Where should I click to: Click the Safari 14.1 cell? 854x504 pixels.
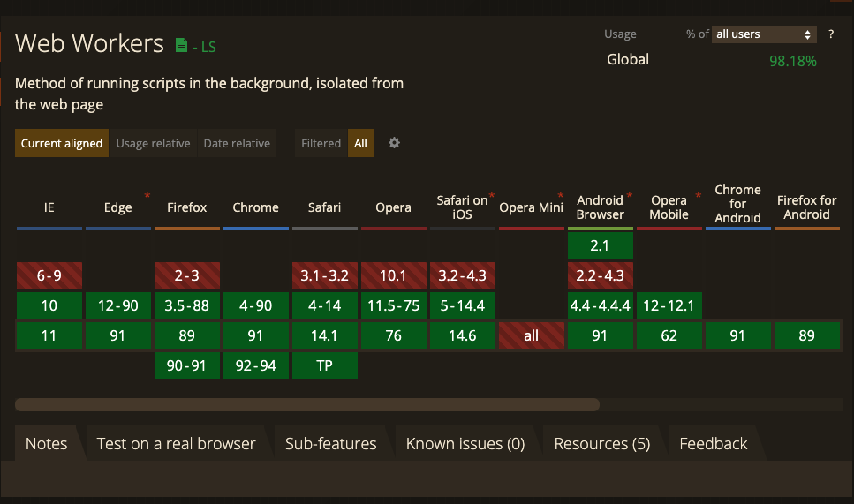coord(325,335)
